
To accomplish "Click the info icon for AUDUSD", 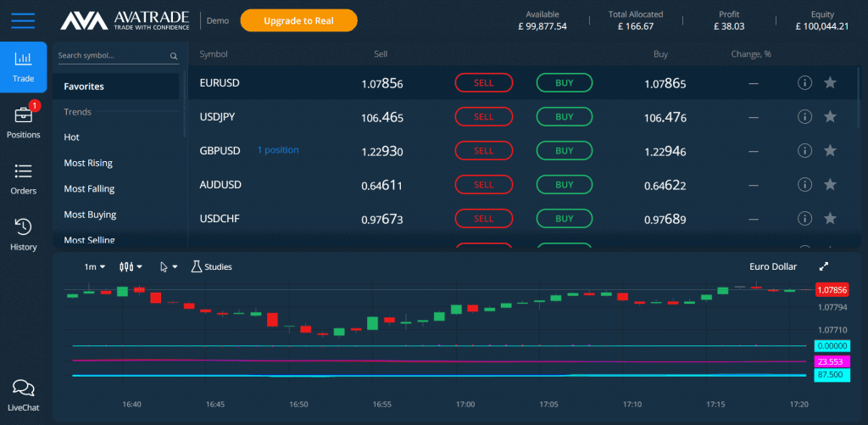I will point(805,185).
